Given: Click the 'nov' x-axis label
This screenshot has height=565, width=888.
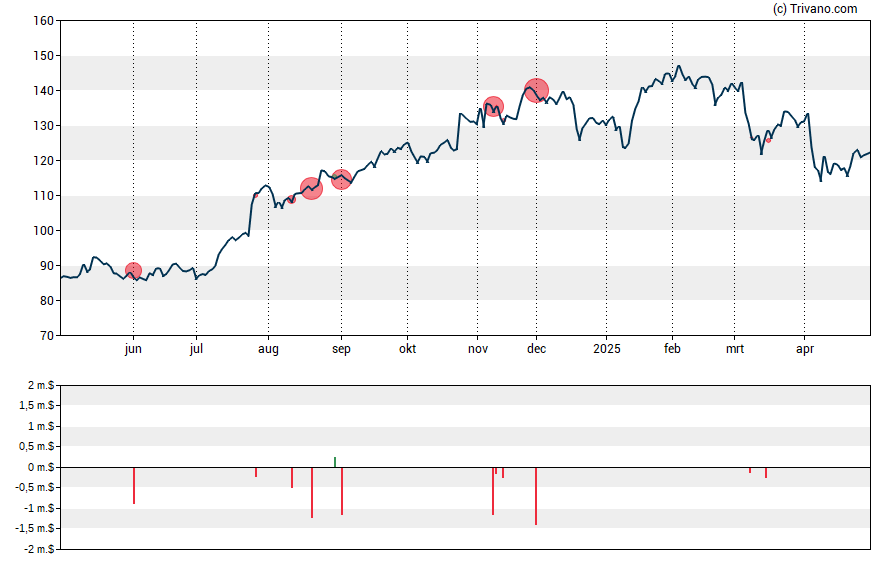Looking at the screenshot, I should coord(478,349).
